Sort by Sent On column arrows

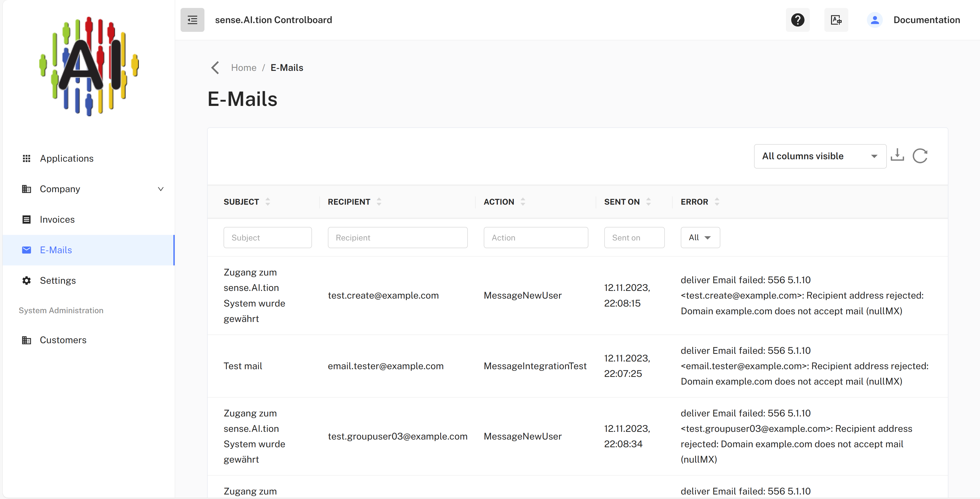(x=648, y=201)
